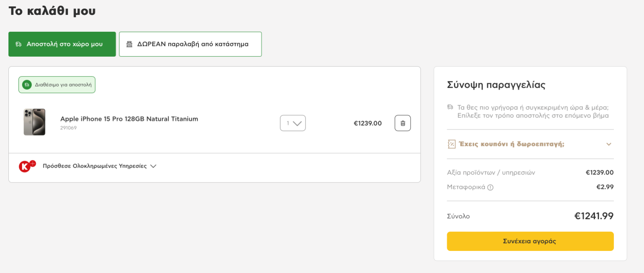Click the info icon next to Μεταφορικά
Screen dimensions: 644x273
click(490, 187)
